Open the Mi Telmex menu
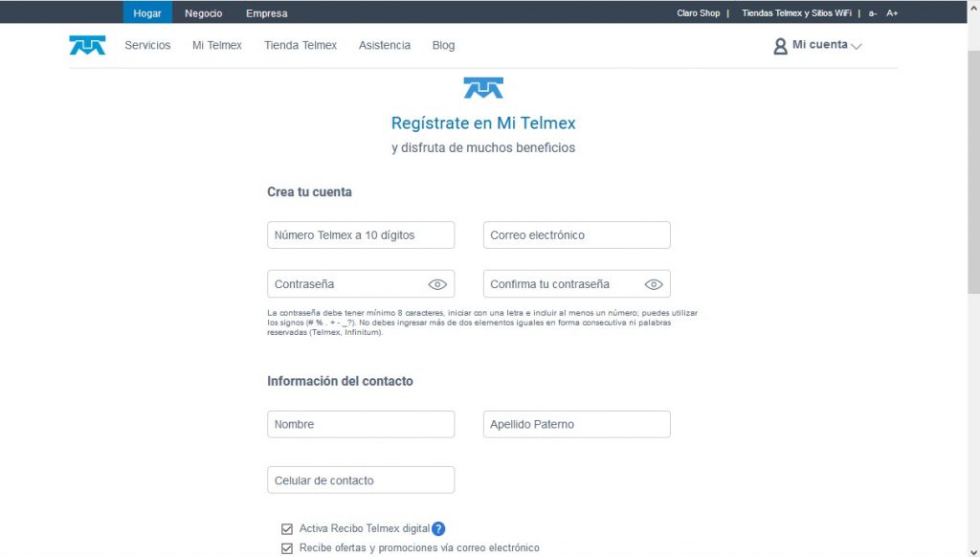Screen dimensions: 980x557 click(217, 45)
